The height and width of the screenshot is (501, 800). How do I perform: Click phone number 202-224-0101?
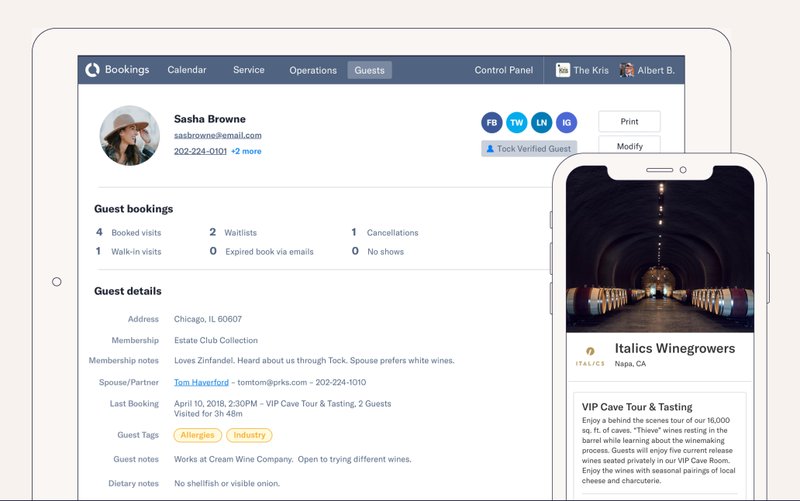[200, 151]
